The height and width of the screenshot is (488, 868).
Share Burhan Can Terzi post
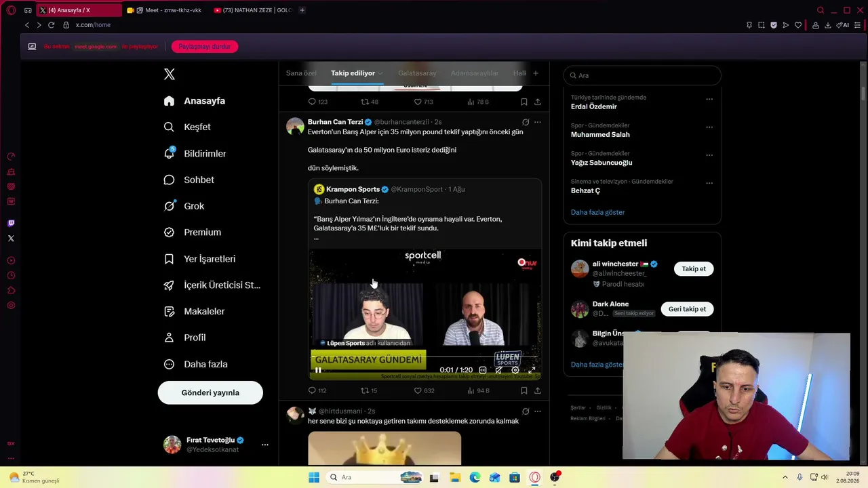pos(538,390)
